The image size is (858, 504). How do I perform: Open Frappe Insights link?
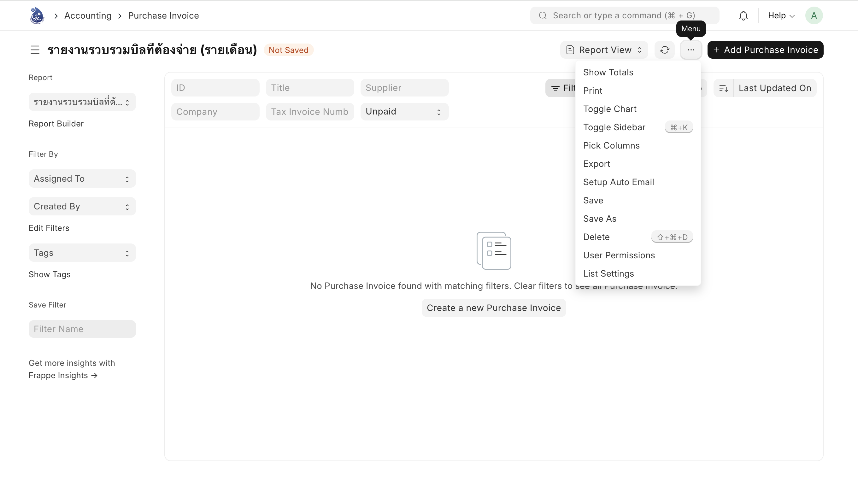[63, 375]
